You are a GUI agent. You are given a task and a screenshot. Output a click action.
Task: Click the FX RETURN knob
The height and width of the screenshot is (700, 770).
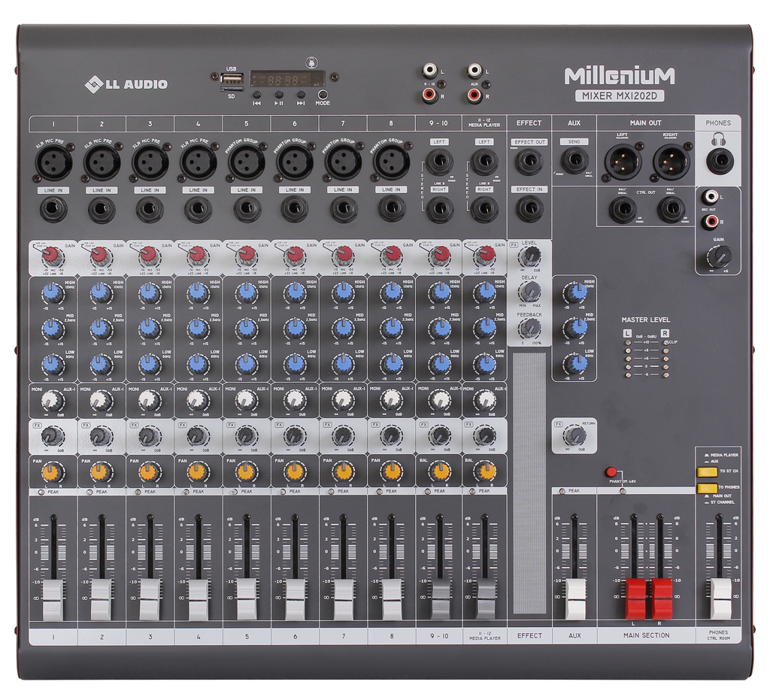point(576,435)
